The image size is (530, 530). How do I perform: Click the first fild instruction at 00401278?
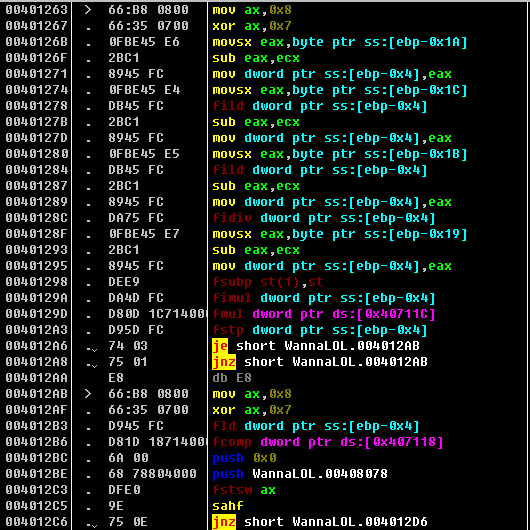(x=320, y=106)
